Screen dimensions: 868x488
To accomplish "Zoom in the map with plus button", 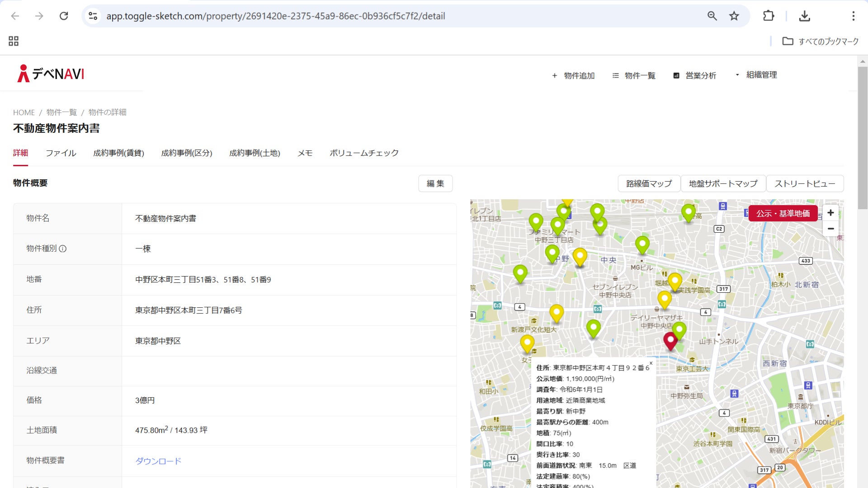I will [830, 213].
